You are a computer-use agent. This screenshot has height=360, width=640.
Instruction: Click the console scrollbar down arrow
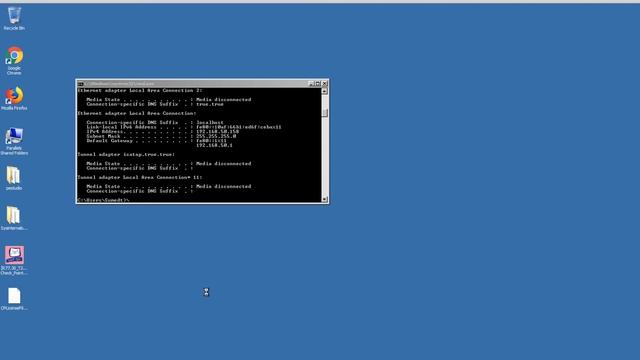point(324,199)
